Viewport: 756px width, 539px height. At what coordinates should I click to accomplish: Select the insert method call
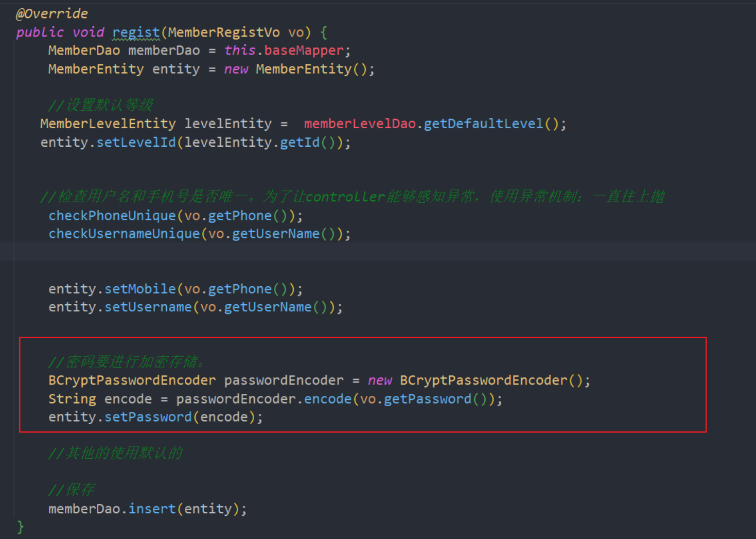click(x=152, y=509)
